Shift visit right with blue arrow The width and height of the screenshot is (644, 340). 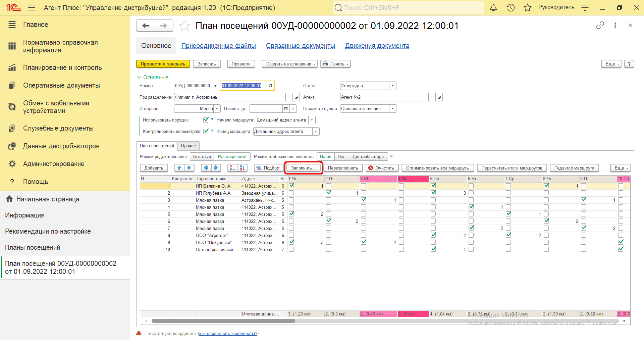(215, 168)
